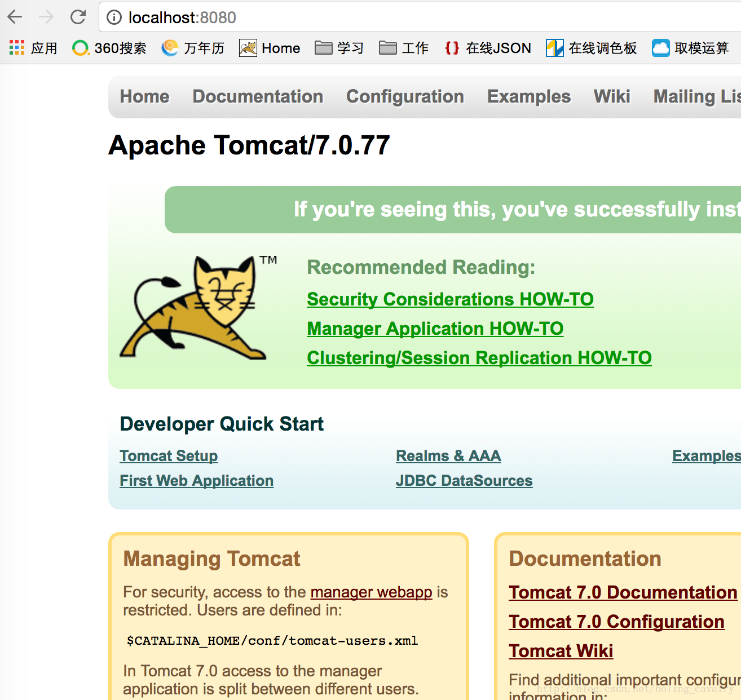The width and height of the screenshot is (741, 700).
Task: Click the Developer Quick Start heading
Action: [x=222, y=424]
